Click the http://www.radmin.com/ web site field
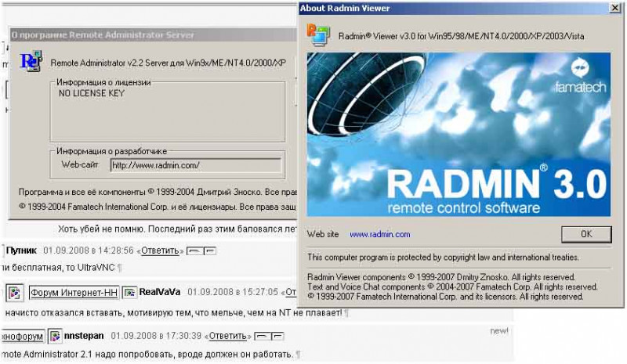Viewport: 627px width, 364px height. click(195, 165)
